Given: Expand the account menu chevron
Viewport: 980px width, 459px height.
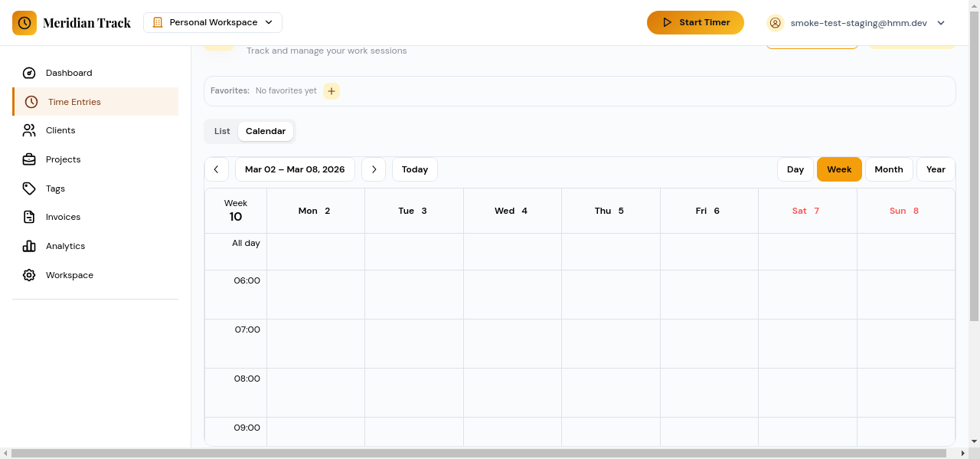Looking at the screenshot, I should (x=940, y=23).
